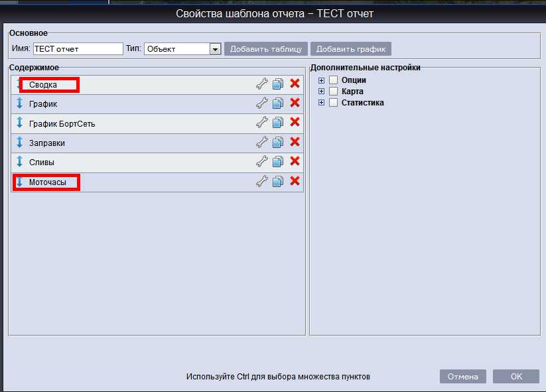Click the Опции label in additional settings
The width and height of the screenshot is (546, 392).
[354, 80]
